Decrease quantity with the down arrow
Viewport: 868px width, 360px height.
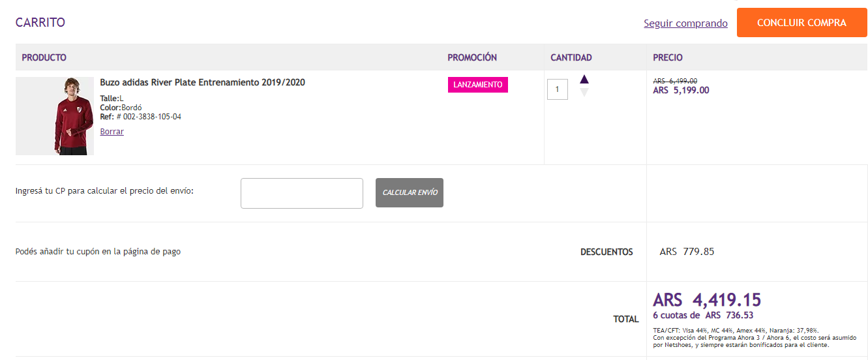pyautogui.click(x=584, y=92)
